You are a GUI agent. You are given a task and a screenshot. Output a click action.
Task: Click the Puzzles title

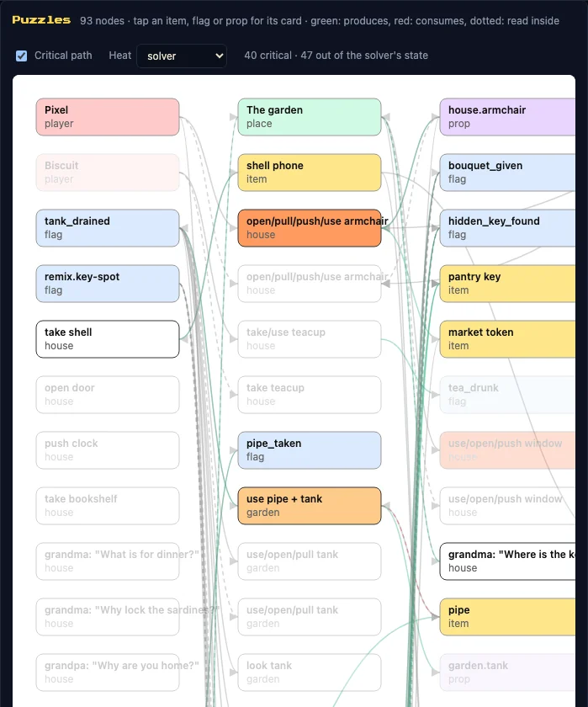[41, 20]
